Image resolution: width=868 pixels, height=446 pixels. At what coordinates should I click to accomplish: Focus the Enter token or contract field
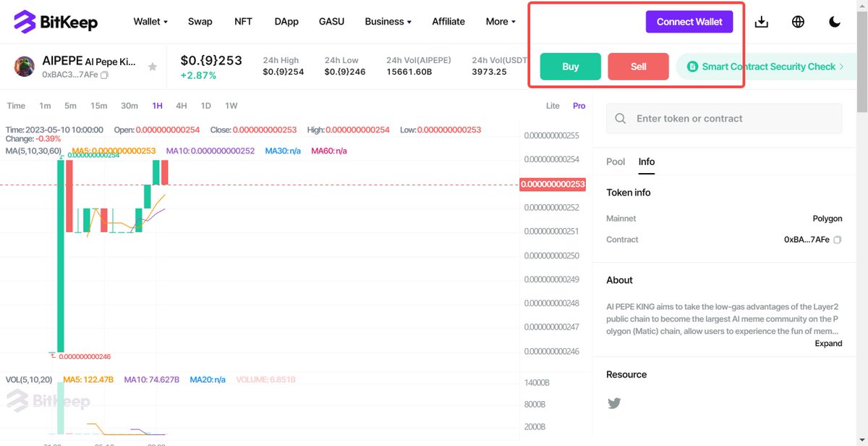tap(724, 119)
